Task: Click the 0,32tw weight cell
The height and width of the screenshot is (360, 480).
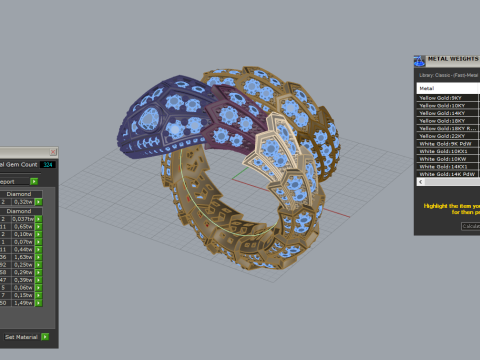Action: 23,202
